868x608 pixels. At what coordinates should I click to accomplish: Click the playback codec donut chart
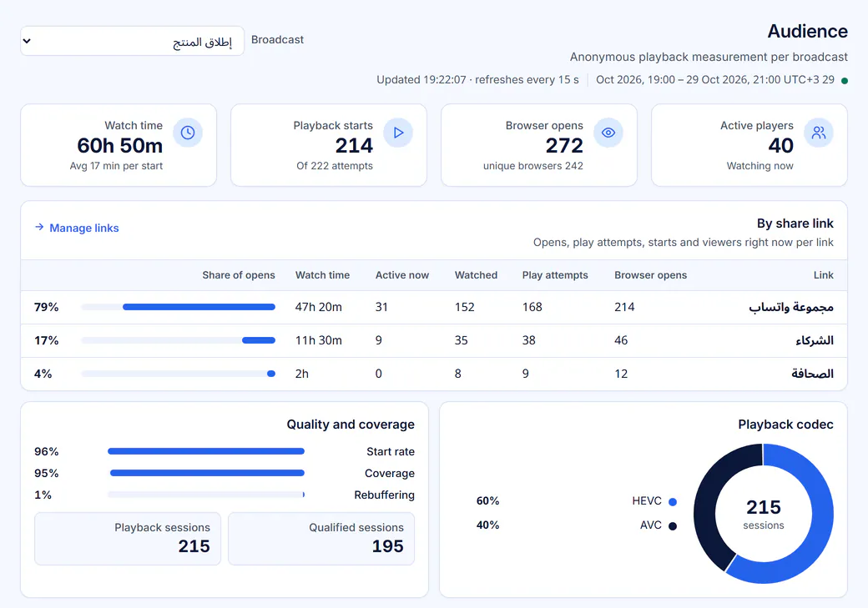tap(764, 514)
